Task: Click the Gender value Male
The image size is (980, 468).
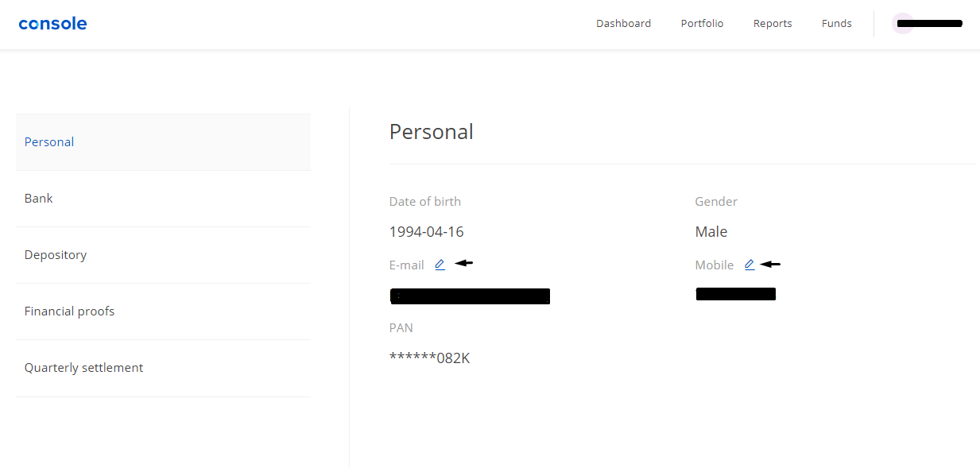Action: (711, 232)
